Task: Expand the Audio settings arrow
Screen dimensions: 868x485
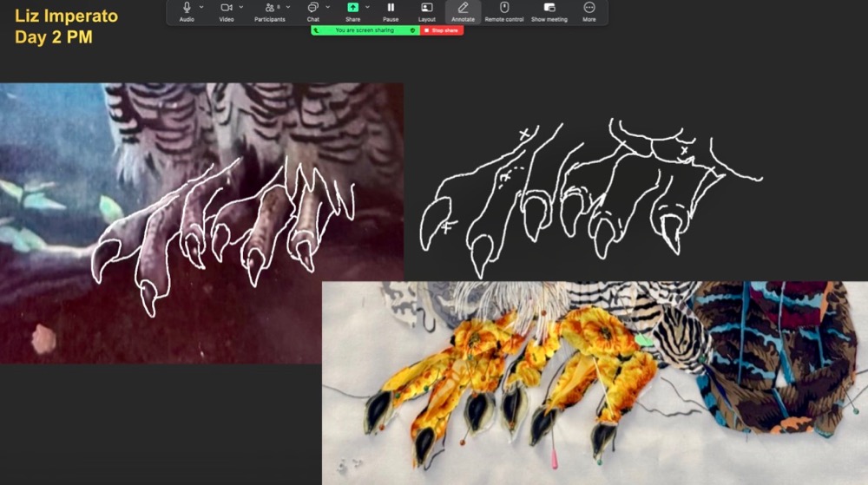Action: [201, 7]
